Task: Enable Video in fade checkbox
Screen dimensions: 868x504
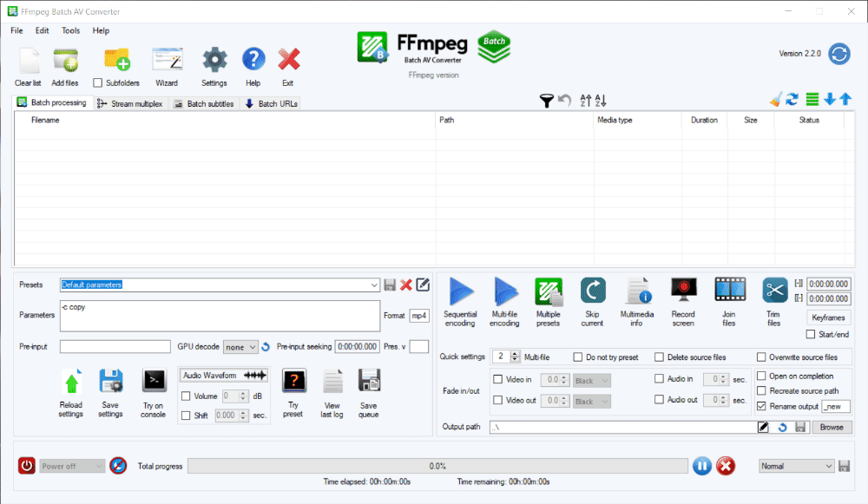Action: click(x=497, y=380)
